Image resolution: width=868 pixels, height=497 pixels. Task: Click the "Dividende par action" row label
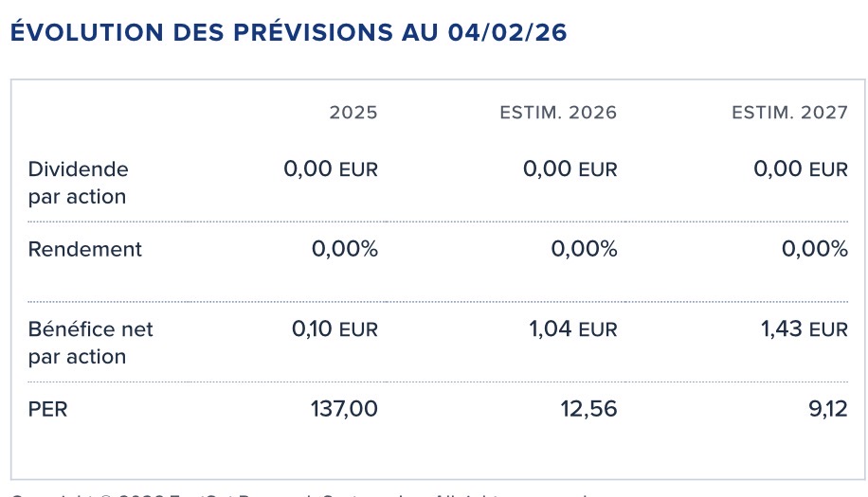(x=78, y=183)
